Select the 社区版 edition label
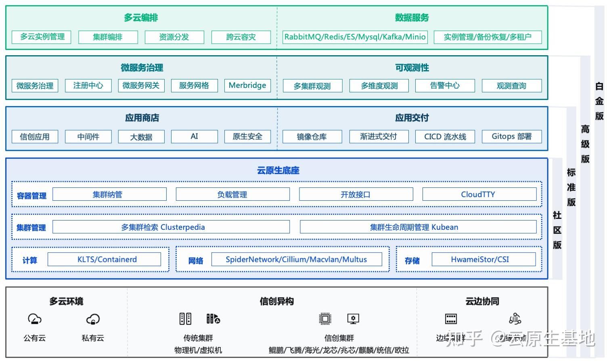This screenshot has height=364, width=611. 557,230
